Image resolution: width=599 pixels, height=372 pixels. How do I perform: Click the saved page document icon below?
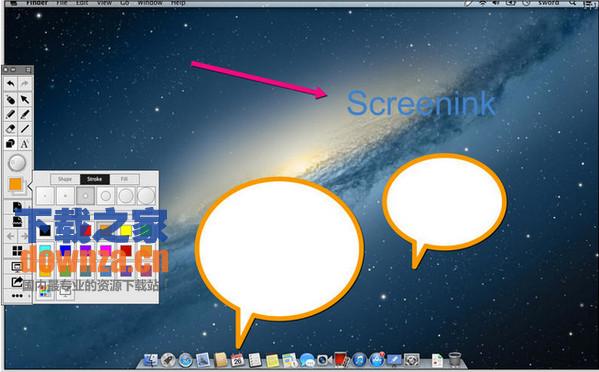17,221
